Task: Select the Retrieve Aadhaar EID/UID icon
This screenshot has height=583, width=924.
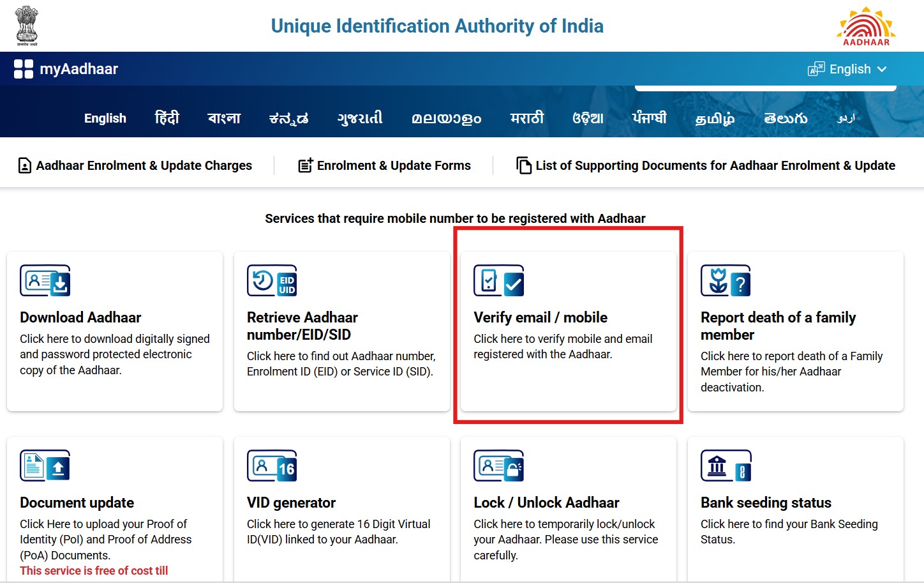Action: [272, 280]
